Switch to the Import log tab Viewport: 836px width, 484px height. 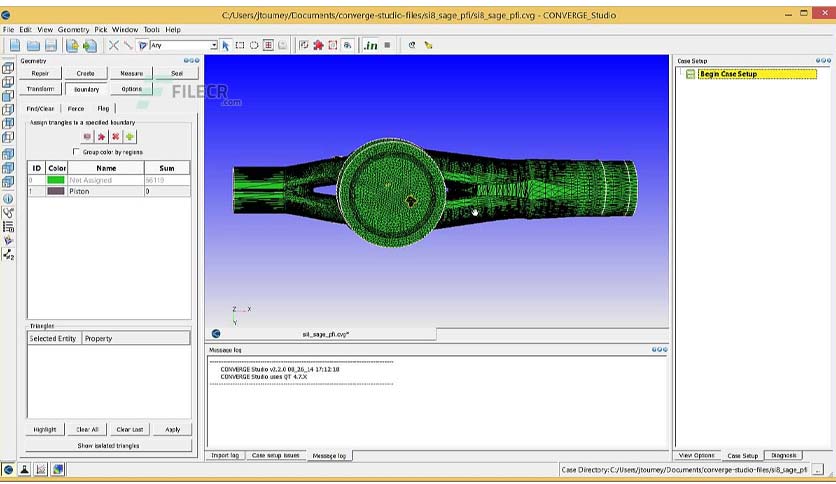pyautogui.click(x=225, y=455)
